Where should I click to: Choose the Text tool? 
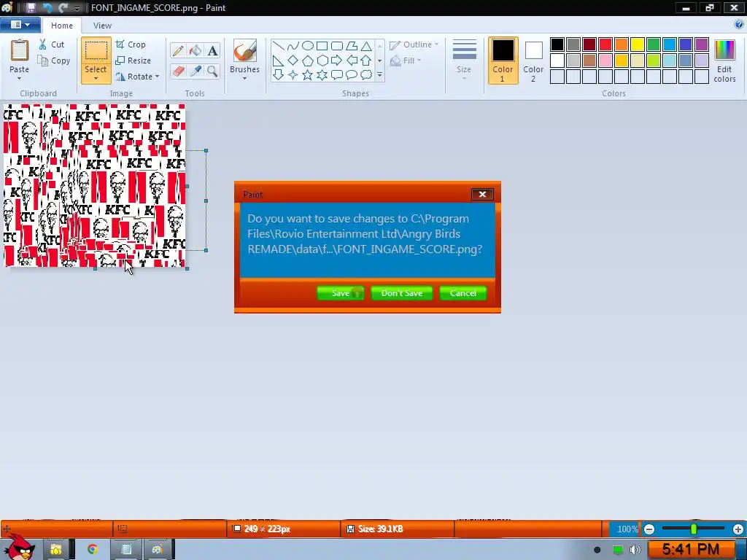(212, 50)
